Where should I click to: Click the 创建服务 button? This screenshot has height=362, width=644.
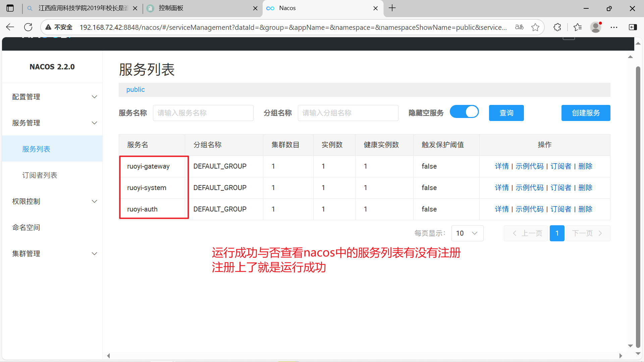click(x=586, y=113)
